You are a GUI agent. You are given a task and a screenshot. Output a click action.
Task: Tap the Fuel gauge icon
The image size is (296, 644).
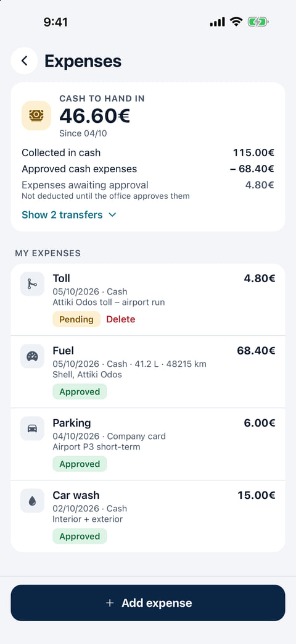pyautogui.click(x=33, y=356)
